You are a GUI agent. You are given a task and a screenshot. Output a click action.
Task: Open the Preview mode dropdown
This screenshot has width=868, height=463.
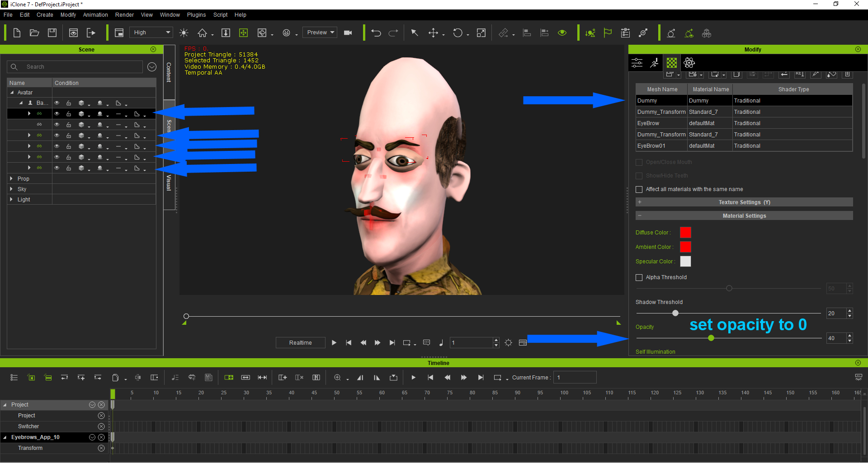click(320, 33)
